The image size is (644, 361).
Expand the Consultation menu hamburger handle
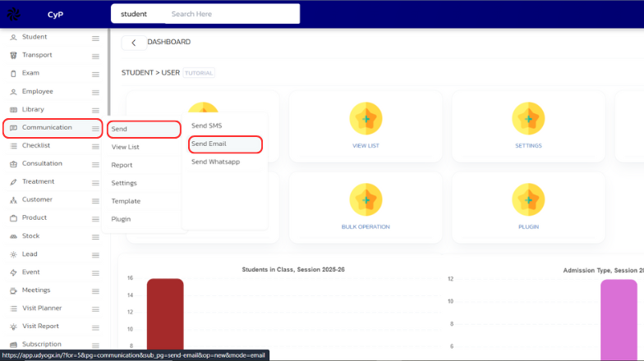point(95,164)
